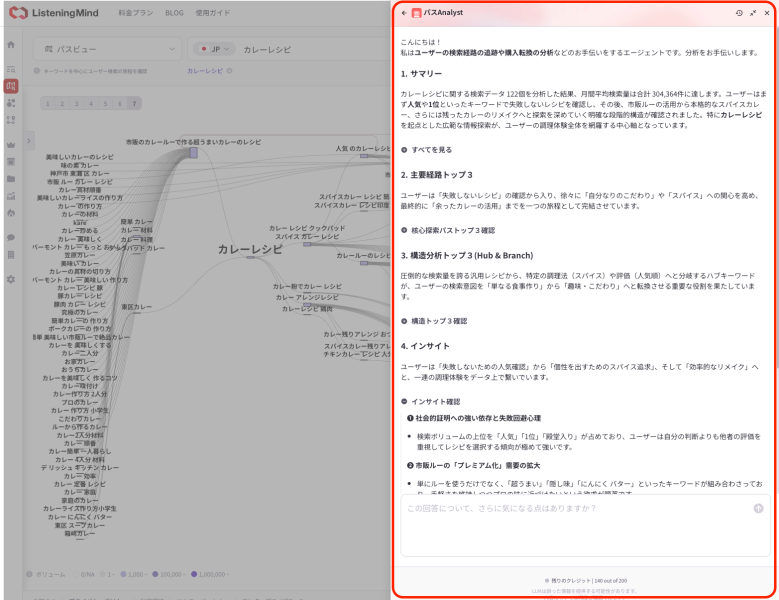Click the back arrow in パスAnalyst header
This screenshot has height=600, width=779.
click(x=404, y=13)
